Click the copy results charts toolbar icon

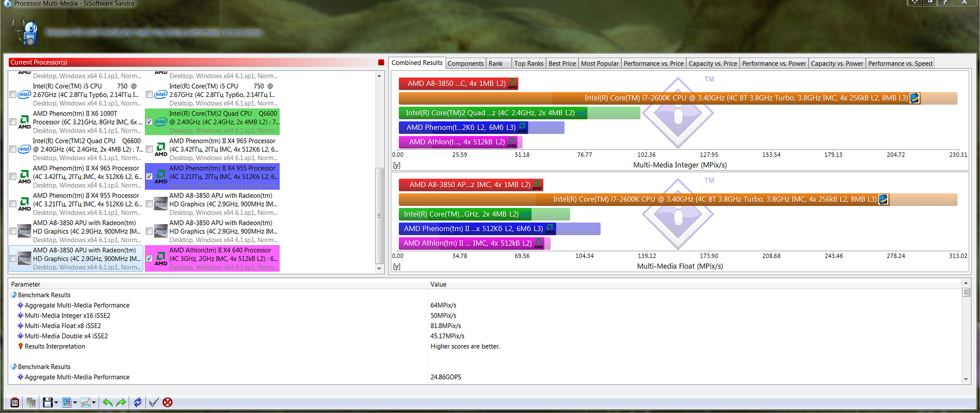[31, 402]
